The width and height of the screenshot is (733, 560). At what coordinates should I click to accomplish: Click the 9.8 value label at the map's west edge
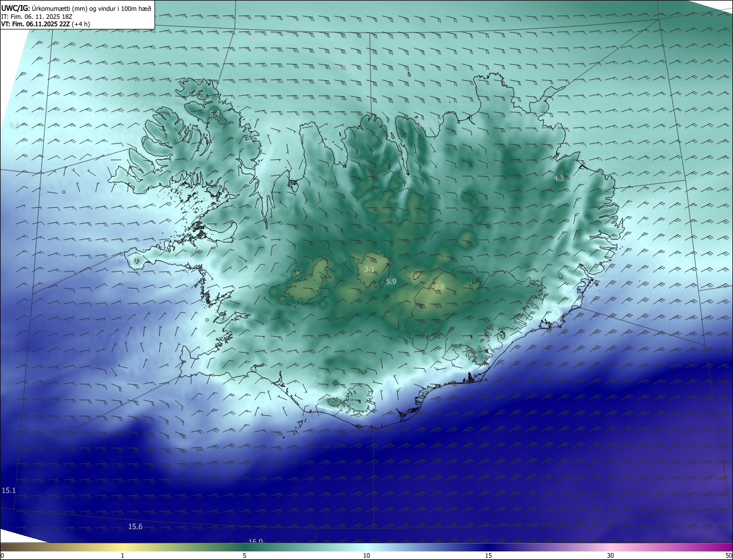pos(15,125)
